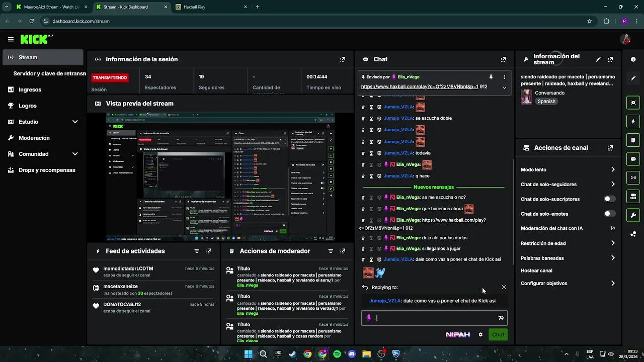
Task: Open chat settings gear next to Chat button
Action: click(x=480, y=334)
